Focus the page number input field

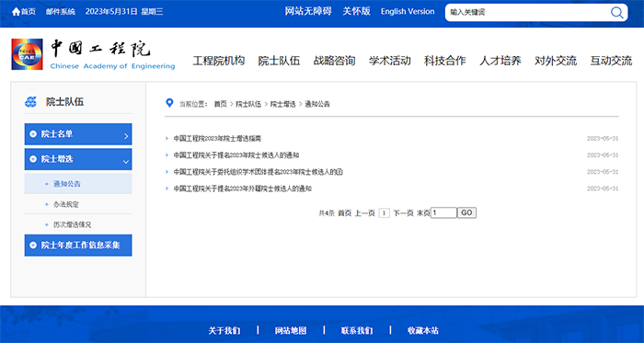pos(443,213)
